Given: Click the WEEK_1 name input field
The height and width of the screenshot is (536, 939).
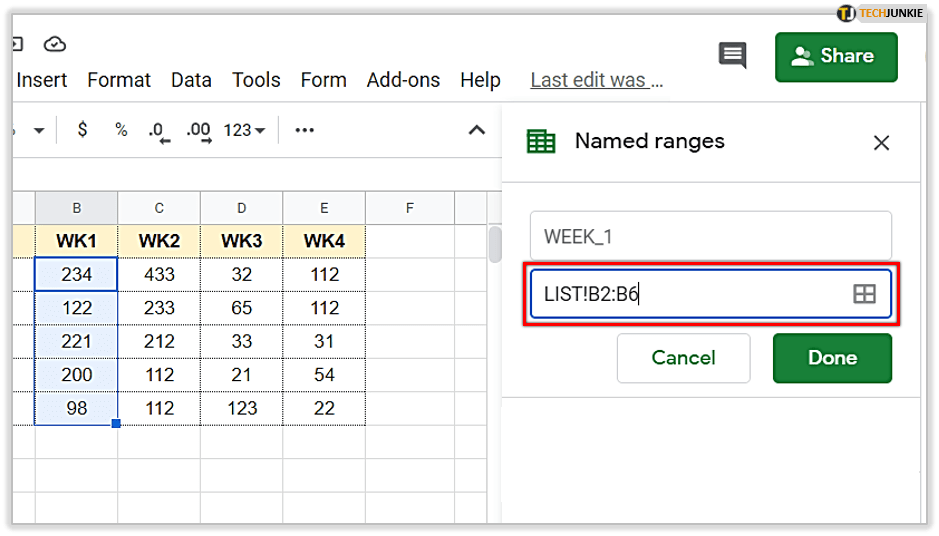Looking at the screenshot, I should point(710,237).
